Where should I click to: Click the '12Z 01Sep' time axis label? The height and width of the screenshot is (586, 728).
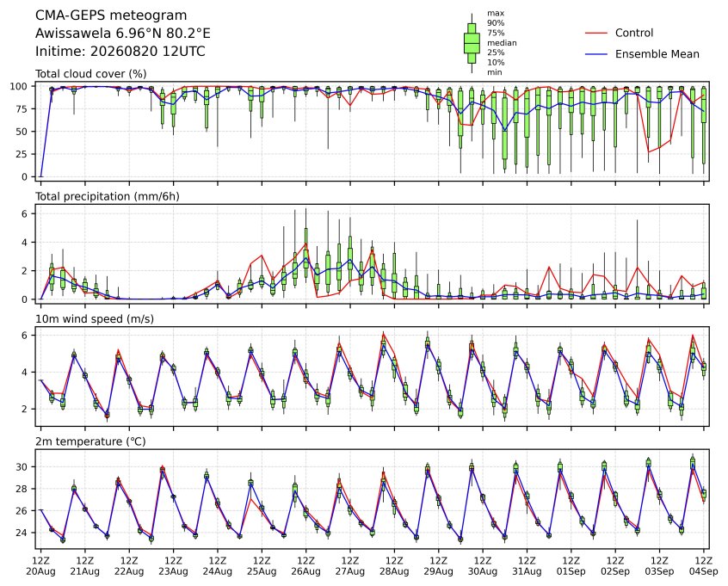coord(571,566)
